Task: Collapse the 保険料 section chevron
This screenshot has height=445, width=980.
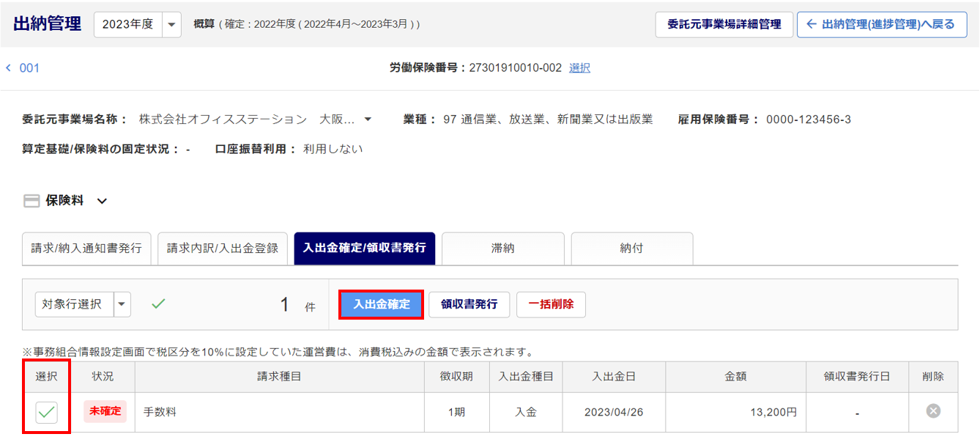Action: click(102, 201)
